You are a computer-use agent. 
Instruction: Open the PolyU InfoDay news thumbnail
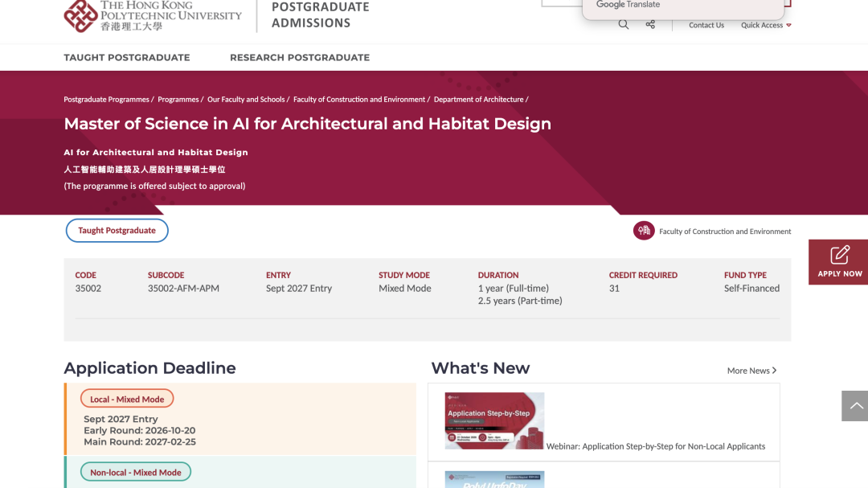[494, 480]
